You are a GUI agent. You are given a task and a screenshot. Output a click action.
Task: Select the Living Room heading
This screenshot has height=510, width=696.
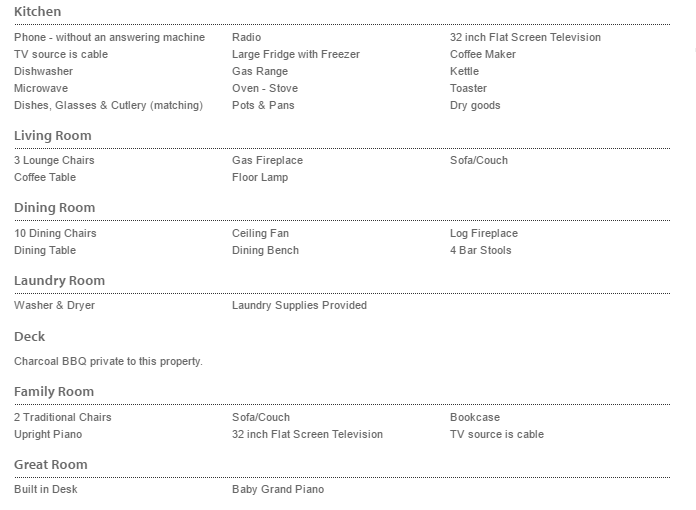coord(52,135)
